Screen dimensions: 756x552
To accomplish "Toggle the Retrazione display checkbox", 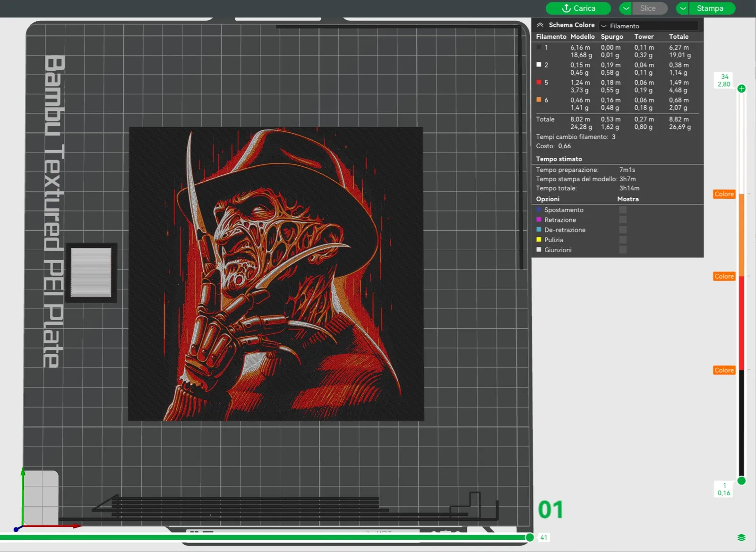I will [x=623, y=220].
